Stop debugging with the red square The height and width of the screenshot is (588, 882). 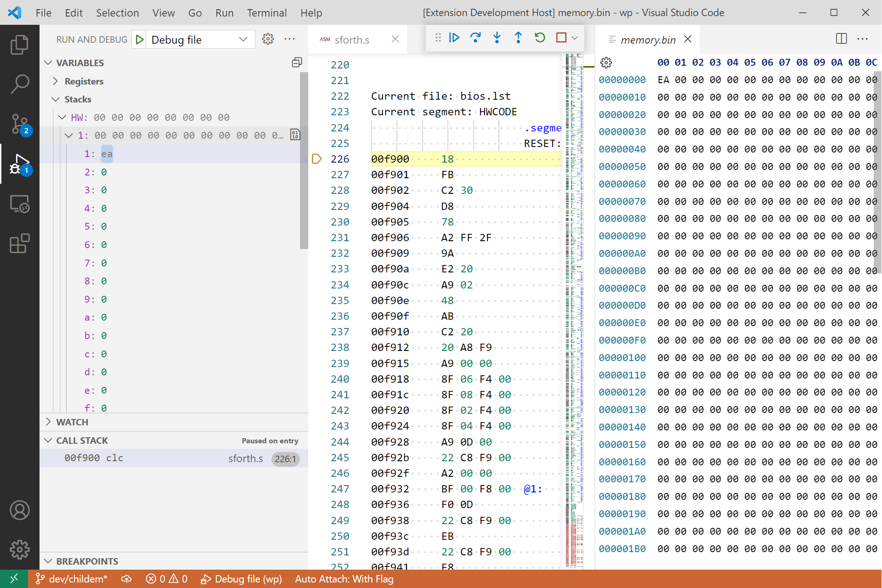point(561,38)
